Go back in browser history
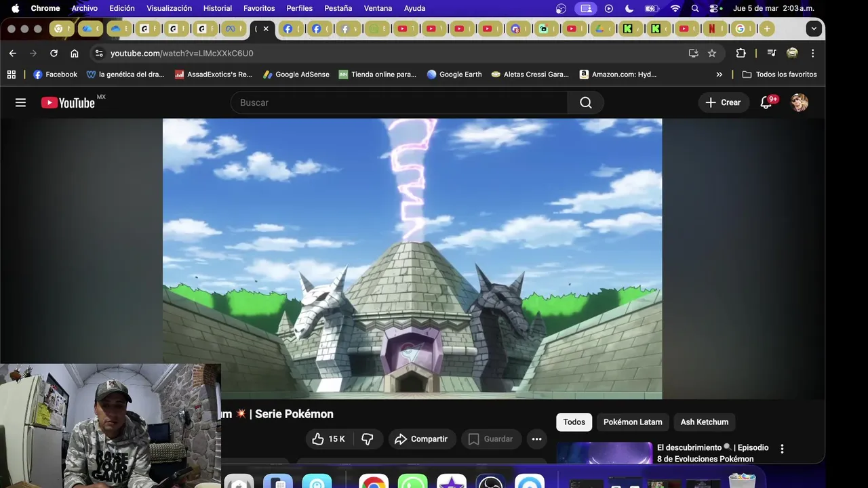The height and width of the screenshot is (488, 868). click(x=12, y=53)
